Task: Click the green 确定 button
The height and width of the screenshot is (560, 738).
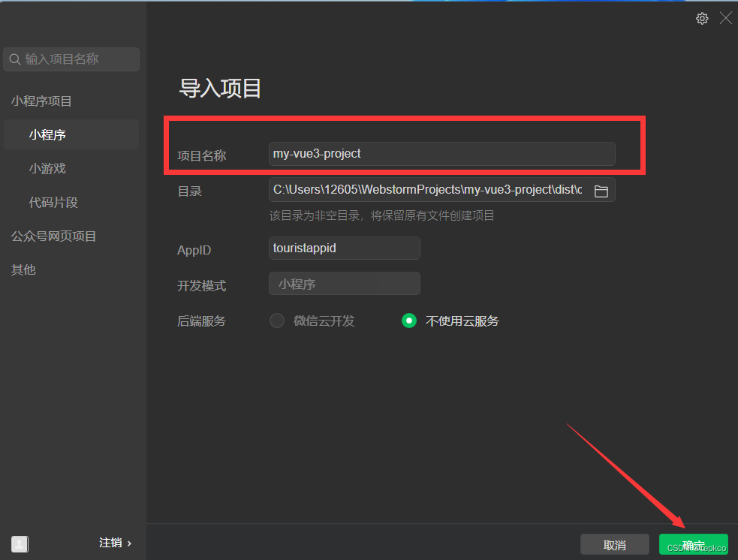Action: [693, 544]
